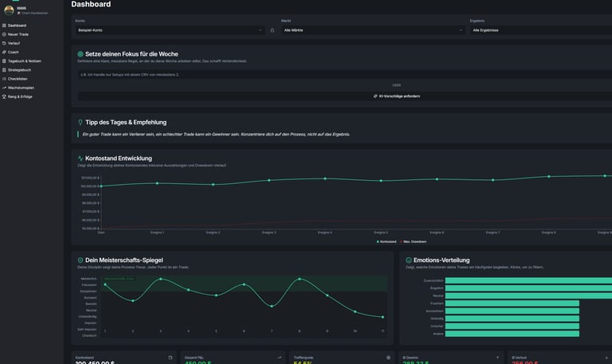Click the Rang & Erfolge trophy icon
Screen dimensions: 612x364
point(4,96)
